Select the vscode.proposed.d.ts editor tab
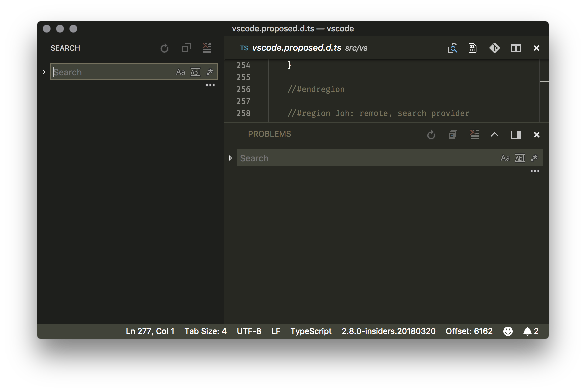586x392 pixels. [297, 48]
